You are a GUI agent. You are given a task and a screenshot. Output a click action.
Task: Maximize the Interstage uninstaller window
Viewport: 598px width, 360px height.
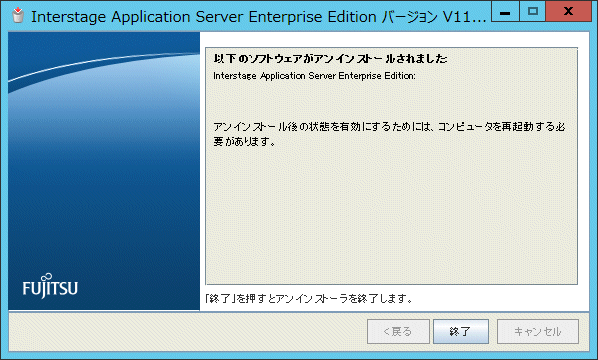tap(533, 12)
